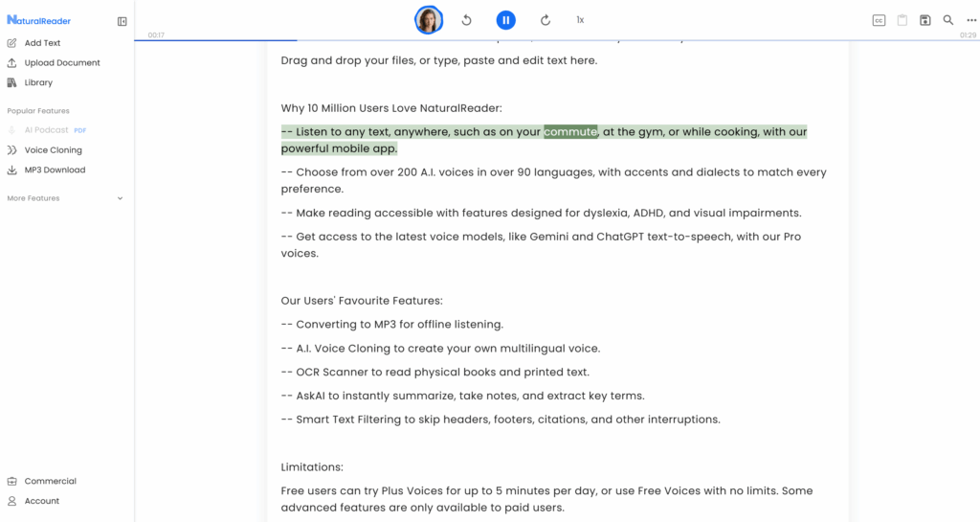Click the clipboard icon in toolbar

coord(902,20)
